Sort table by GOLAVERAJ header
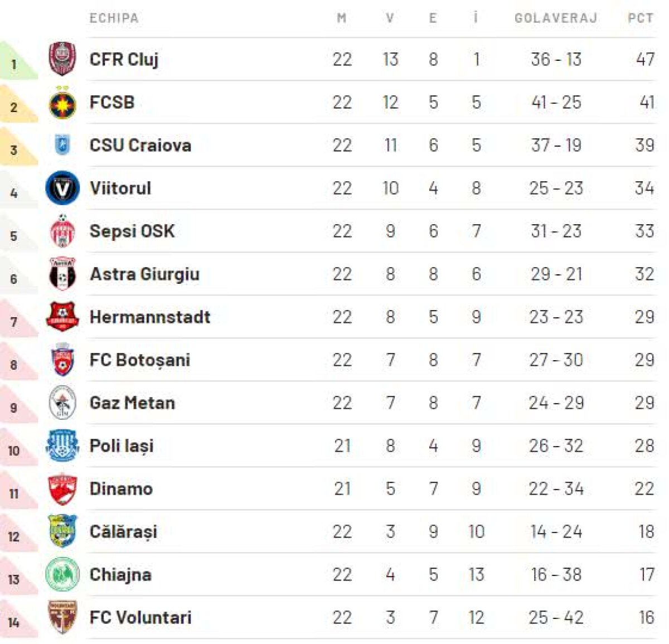 (556, 18)
